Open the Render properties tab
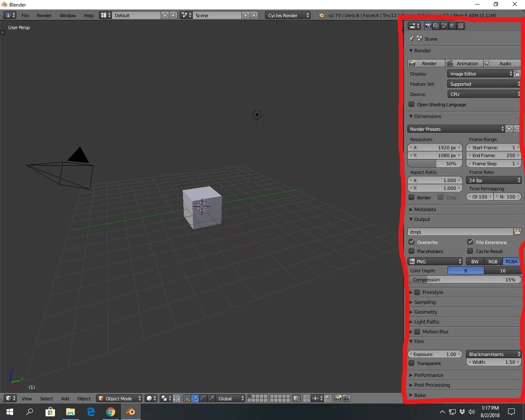The image size is (525, 420). [428, 25]
